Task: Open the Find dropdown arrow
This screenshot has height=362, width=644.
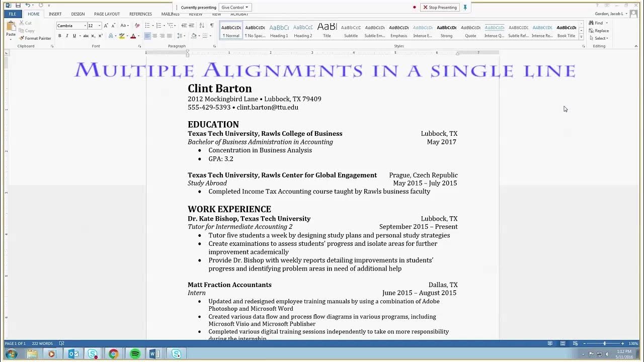Action: pyautogui.click(x=607, y=23)
